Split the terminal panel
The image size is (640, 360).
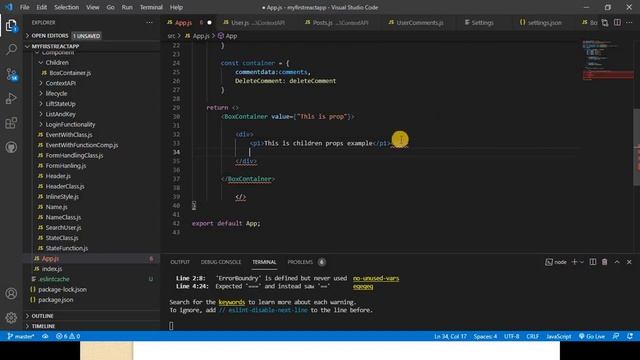[593, 262]
